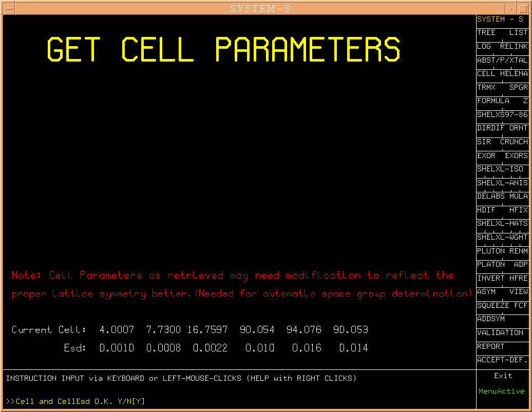The image size is (532, 412).
Task: Select LIST in the side menu
Action: click(518, 32)
